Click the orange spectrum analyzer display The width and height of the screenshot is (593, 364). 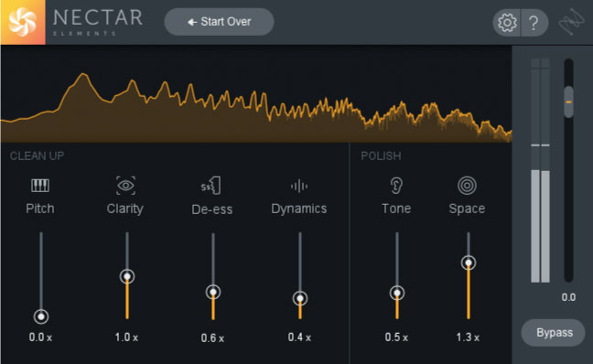pos(256,94)
